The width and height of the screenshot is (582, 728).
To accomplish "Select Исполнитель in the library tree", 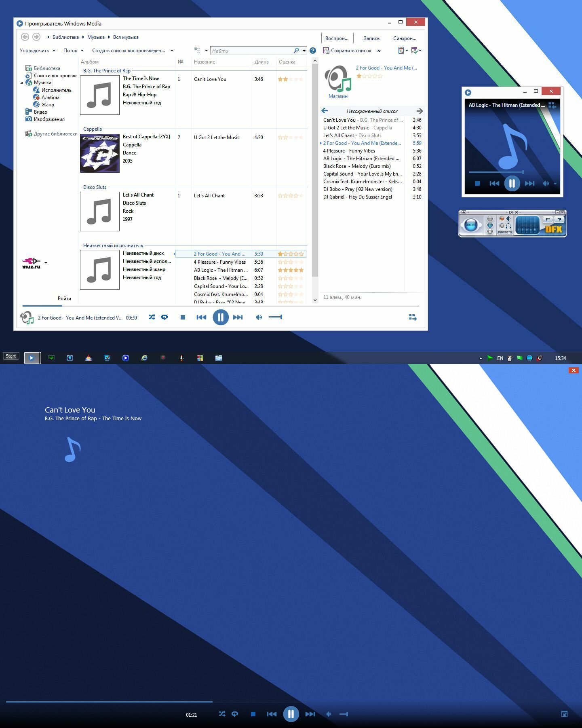I will click(x=53, y=90).
